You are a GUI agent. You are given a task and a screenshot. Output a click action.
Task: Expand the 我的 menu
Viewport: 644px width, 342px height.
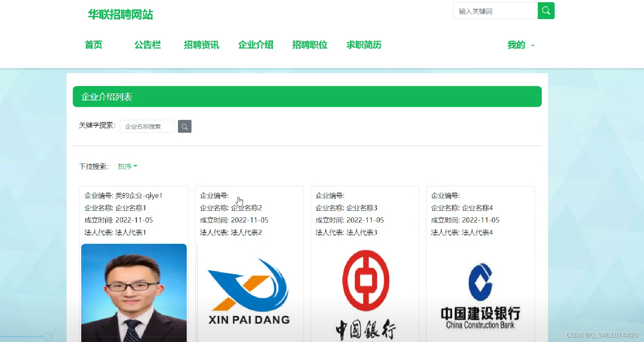pyautogui.click(x=521, y=45)
